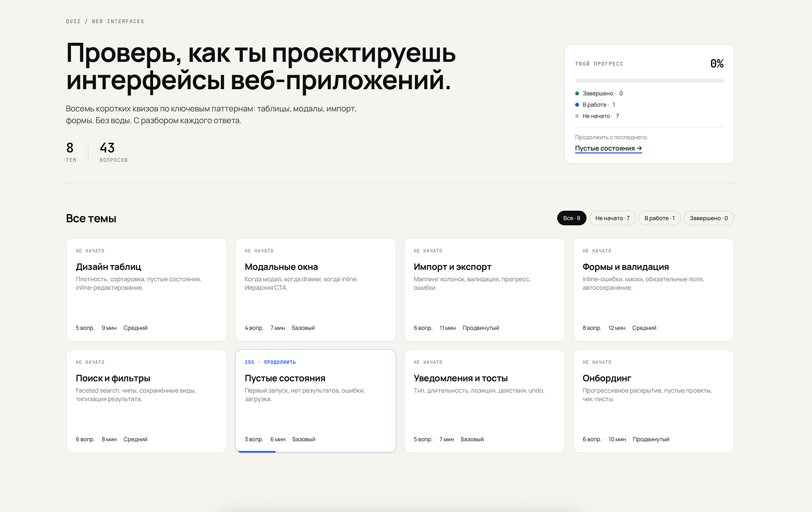
Task: Click the "25% · ПРОДОЛЖИТЬ" label
Action: pyautogui.click(x=270, y=362)
